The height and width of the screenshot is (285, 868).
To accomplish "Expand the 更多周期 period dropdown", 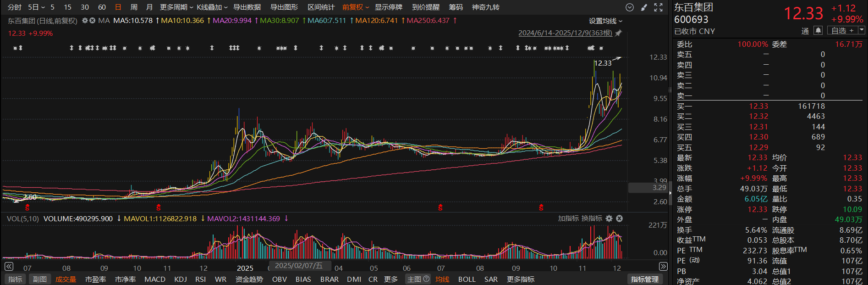I will 176,7.
